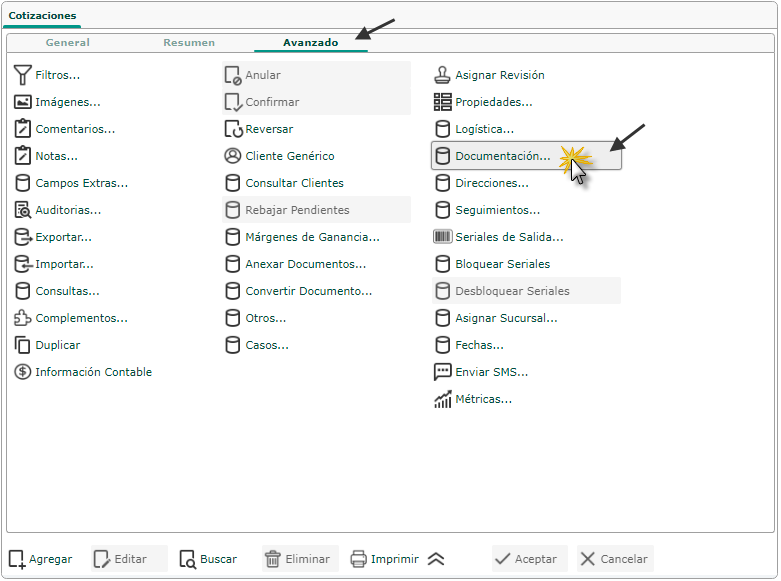This screenshot has height=581, width=781.
Task: Open the Propiedades grid icon
Action: click(x=442, y=102)
